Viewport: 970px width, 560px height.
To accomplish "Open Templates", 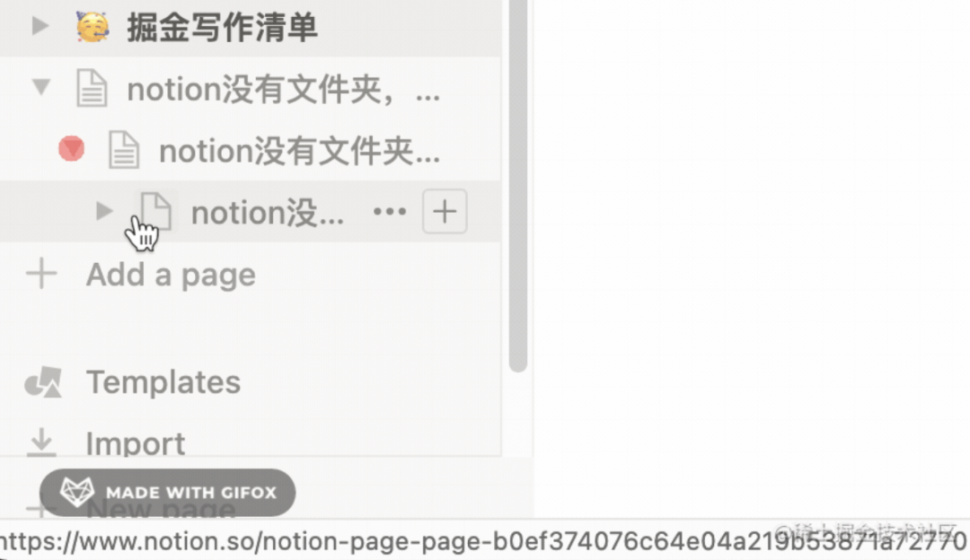I will (x=163, y=382).
